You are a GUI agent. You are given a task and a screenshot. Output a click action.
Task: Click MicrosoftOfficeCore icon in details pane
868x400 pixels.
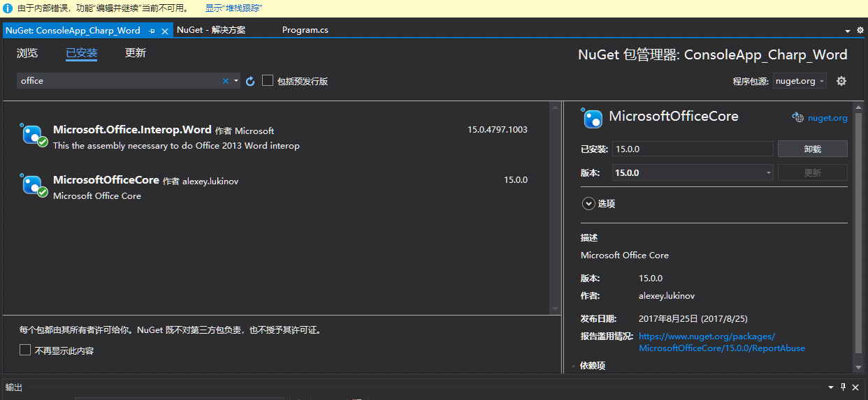(x=593, y=119)
